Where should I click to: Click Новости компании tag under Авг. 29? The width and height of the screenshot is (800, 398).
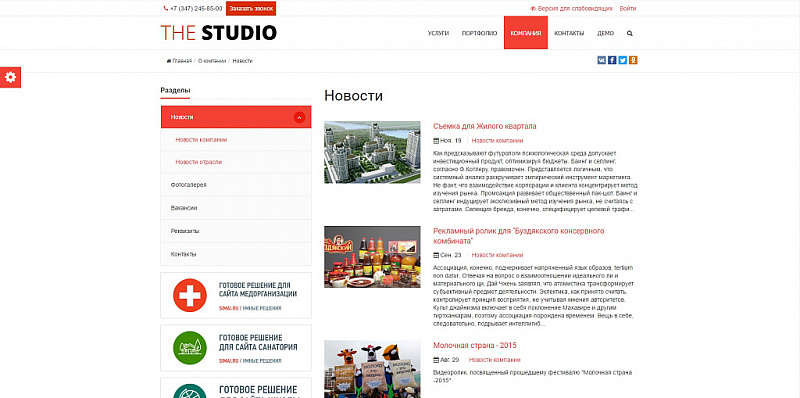494,360
